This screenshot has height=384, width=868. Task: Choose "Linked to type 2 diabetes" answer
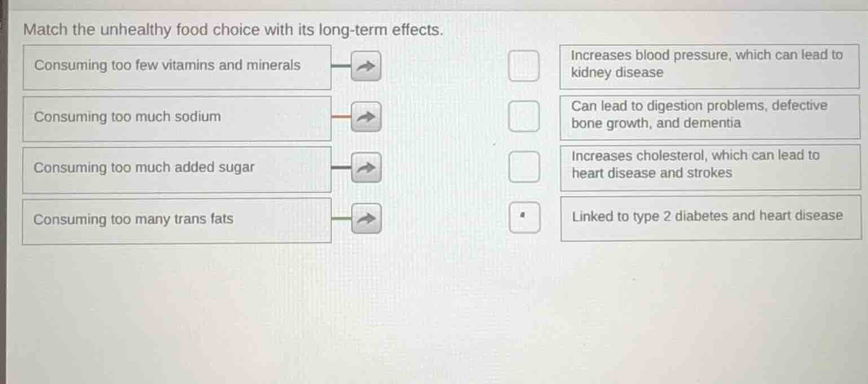pyautogui.click(x=710, y=217)
